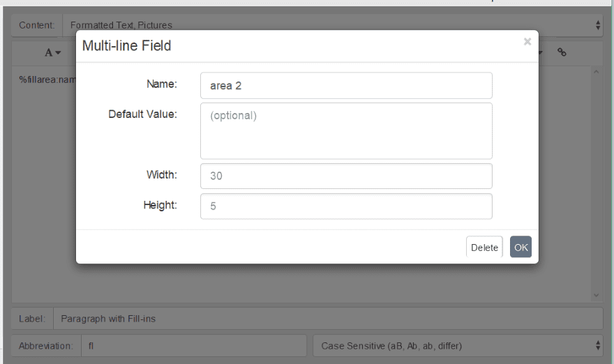Click the Multi-line Field dialog title
This screenshot has width=614, height=364.
(x=127, y=46)
